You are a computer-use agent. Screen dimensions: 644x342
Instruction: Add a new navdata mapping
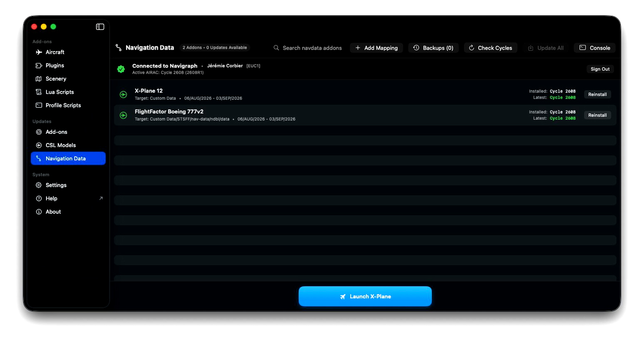pos(377,48)
